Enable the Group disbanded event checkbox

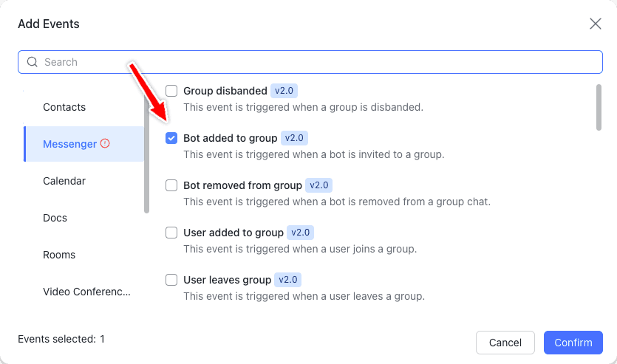171,91
